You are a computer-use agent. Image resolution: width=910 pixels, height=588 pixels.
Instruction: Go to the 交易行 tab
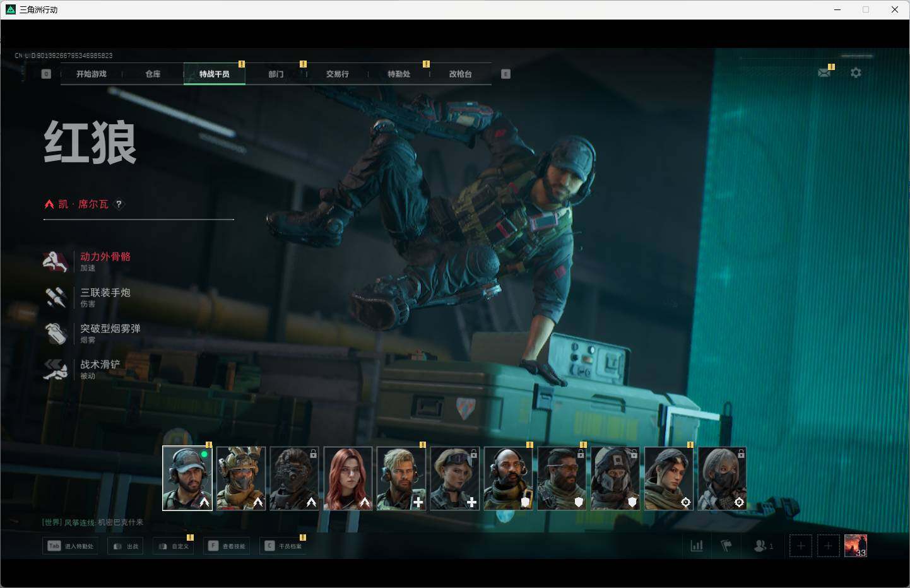tap(338, 74)
